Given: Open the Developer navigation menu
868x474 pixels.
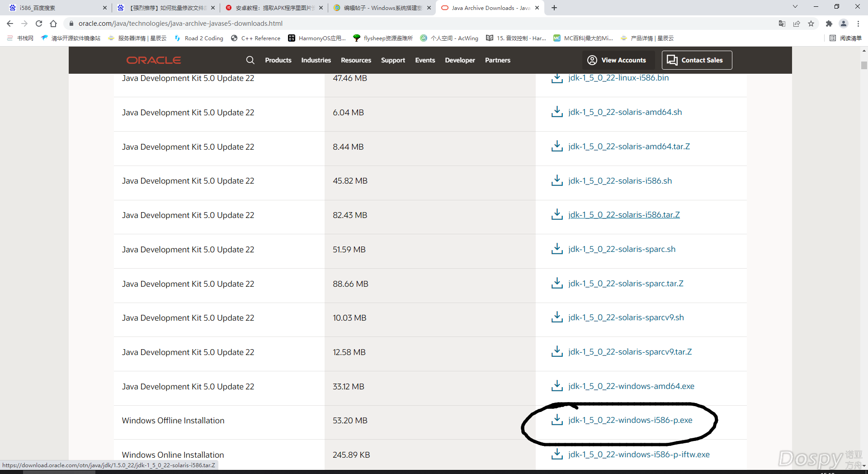Looking at the screenshot, I should pos(460,60).
